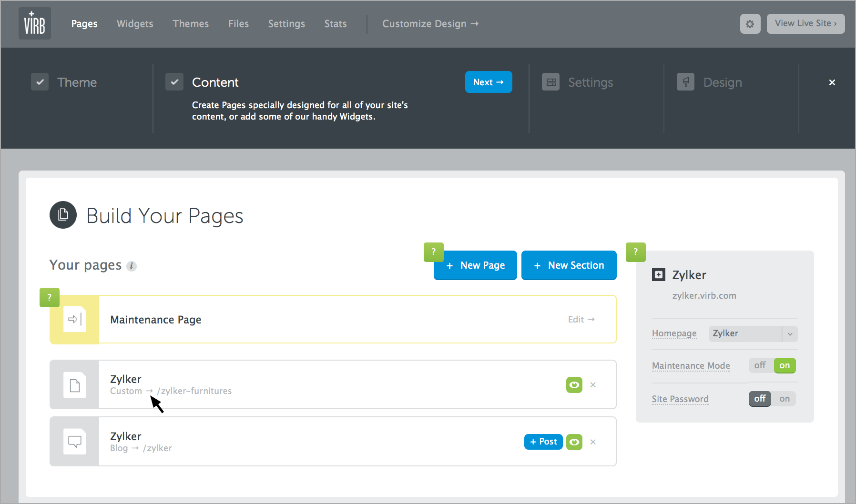Screen dimensions: 856x504
Task: Add a post to Zylker blog
Action: point(543,442)
